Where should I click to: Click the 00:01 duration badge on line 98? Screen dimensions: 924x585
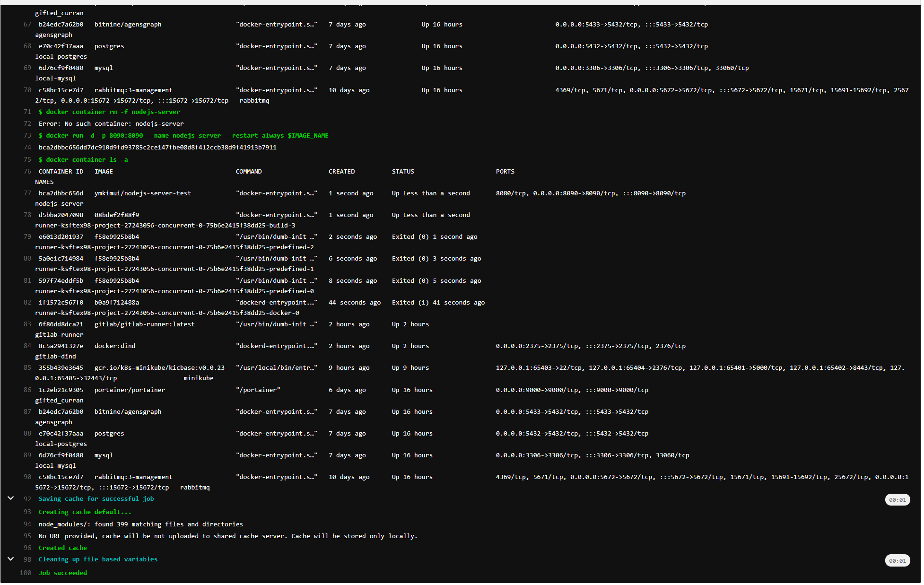[897, 561]
